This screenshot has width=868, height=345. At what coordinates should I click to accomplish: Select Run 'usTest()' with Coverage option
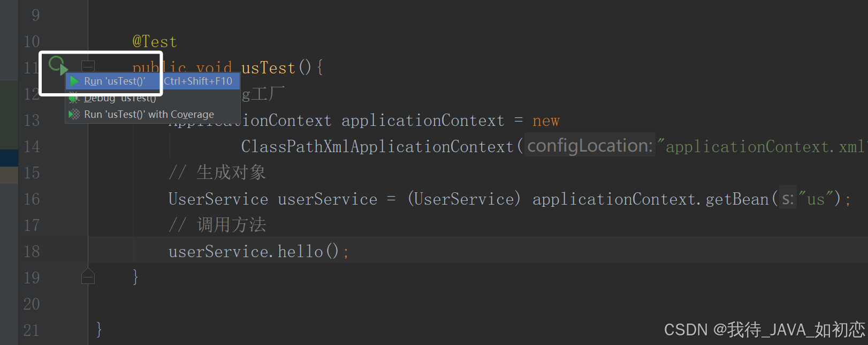[x=148, y=114]
